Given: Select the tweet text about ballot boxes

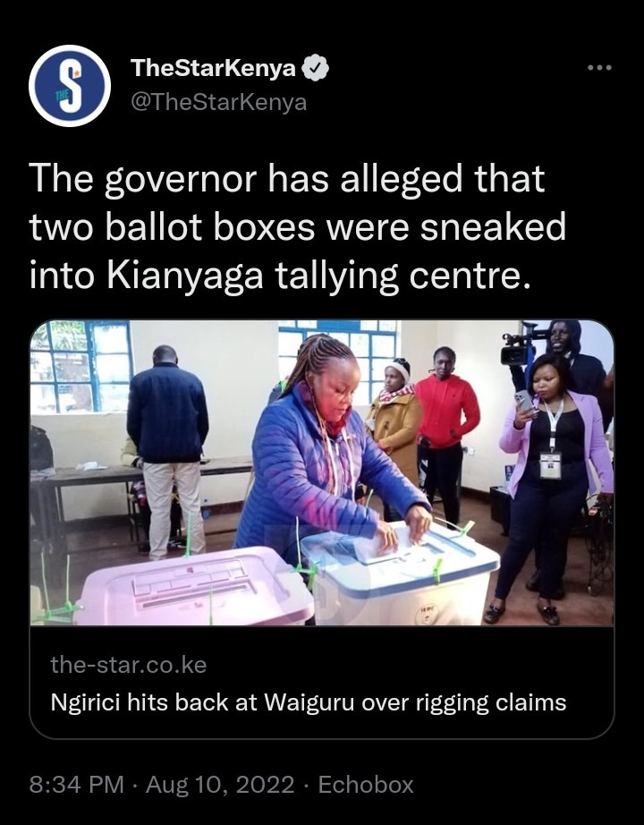Looking at the screenshot, I should (298, 226).
